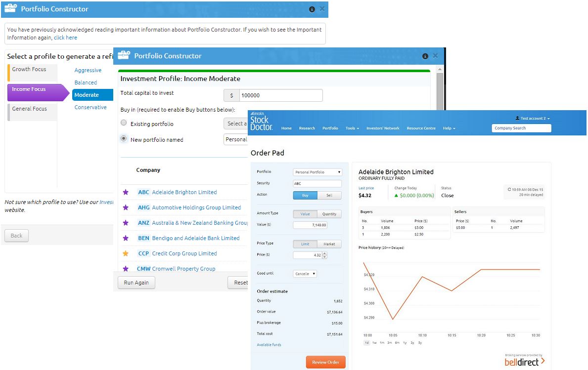Click the Run Again button
588x370 pixels.
pos(136,283)
